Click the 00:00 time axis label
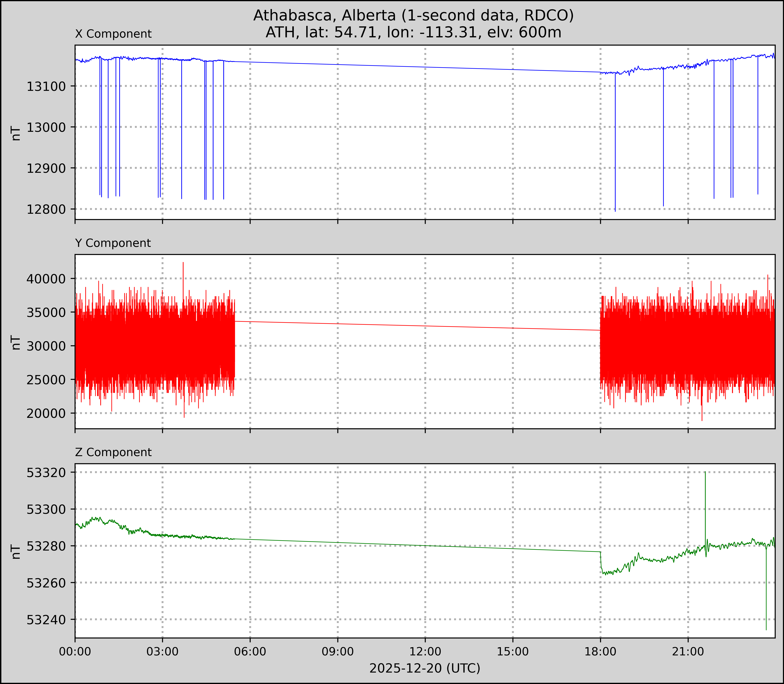784x684 pixels. (x=75, y=652)
